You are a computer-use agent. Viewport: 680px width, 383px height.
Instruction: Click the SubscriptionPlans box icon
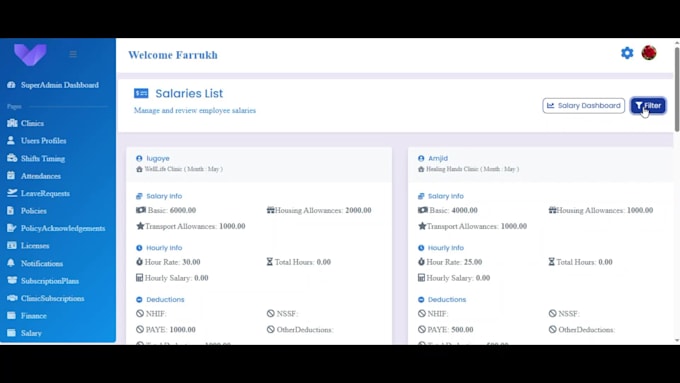[x=12, y=280]
